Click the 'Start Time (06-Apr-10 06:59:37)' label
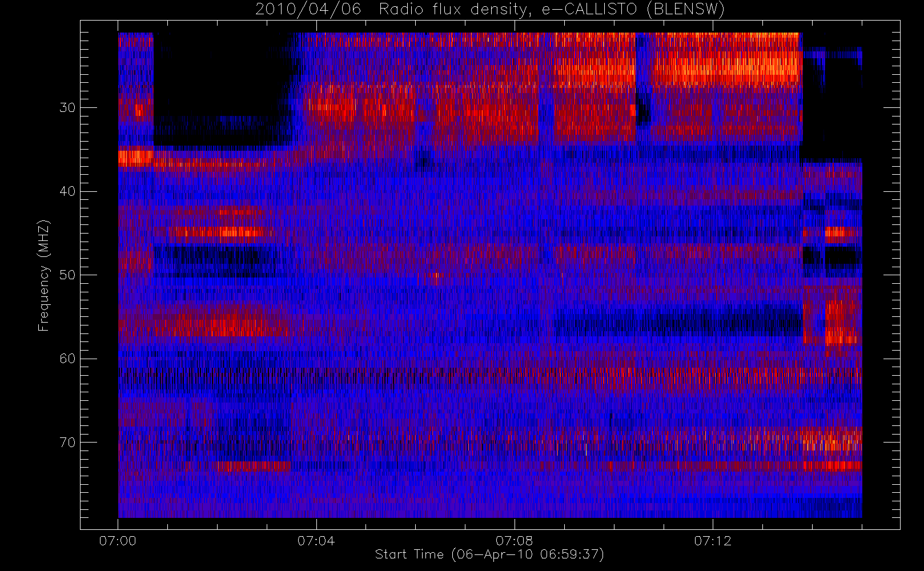Screen dimensions: 924x571 [x=489, y=554]
